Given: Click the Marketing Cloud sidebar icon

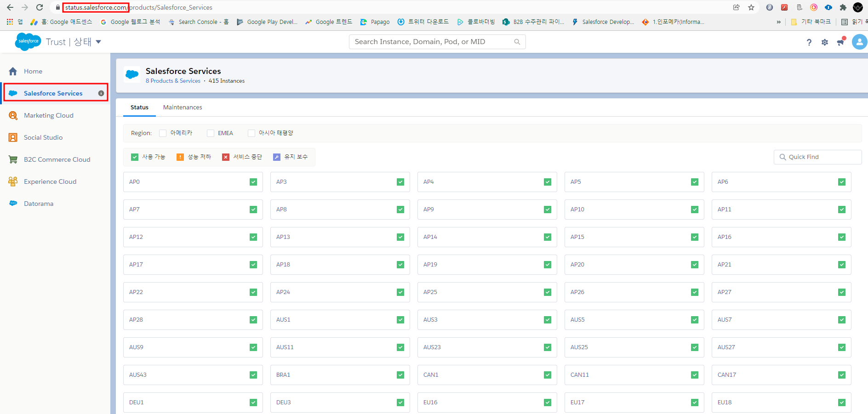Looking at the screenshot, I should [13, 115].
